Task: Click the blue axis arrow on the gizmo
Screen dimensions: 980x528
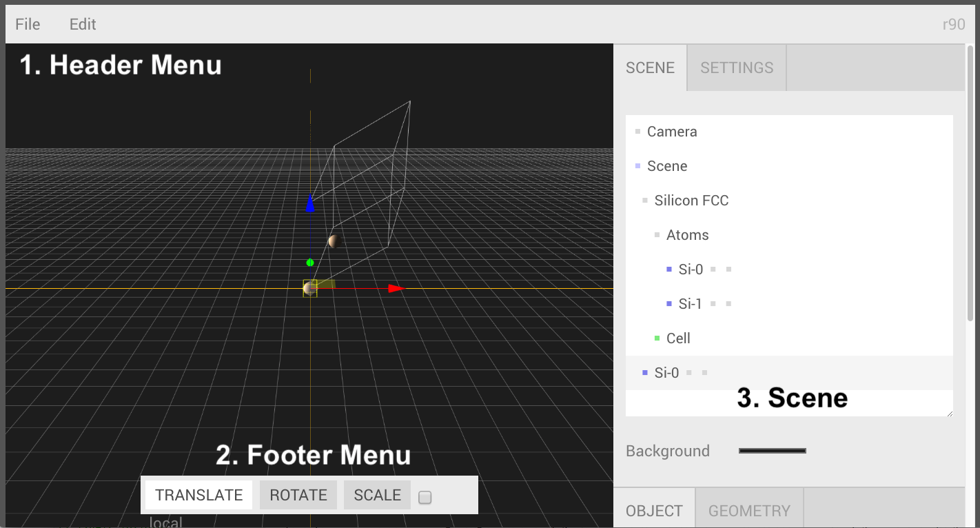Action: [x=310, y=203]
